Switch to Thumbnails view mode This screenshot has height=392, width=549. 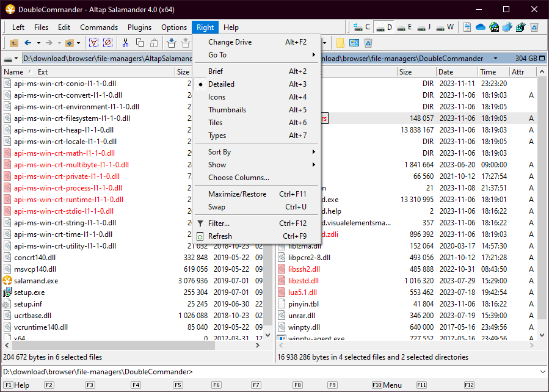(x=227, y=110)
